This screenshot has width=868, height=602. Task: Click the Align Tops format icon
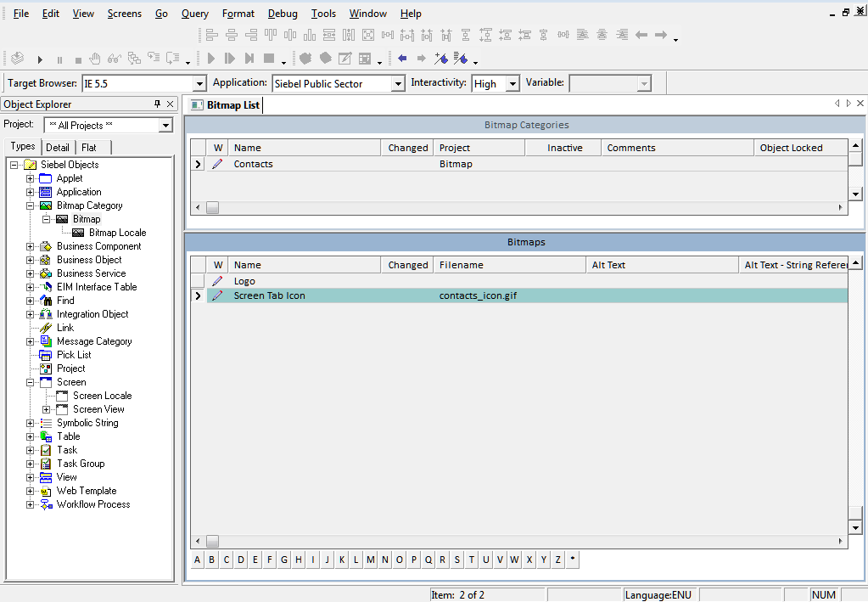(x=270, y=36)
